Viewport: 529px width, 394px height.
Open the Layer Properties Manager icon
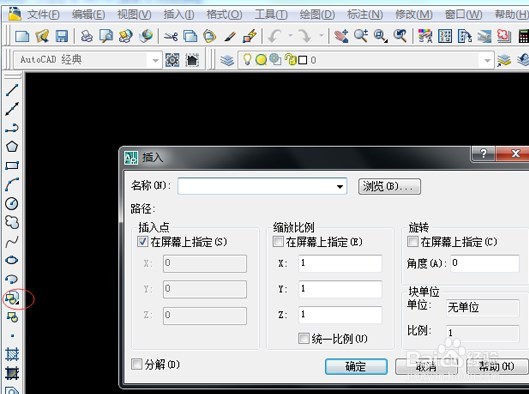pyautogui.click(x=227, y=60)
